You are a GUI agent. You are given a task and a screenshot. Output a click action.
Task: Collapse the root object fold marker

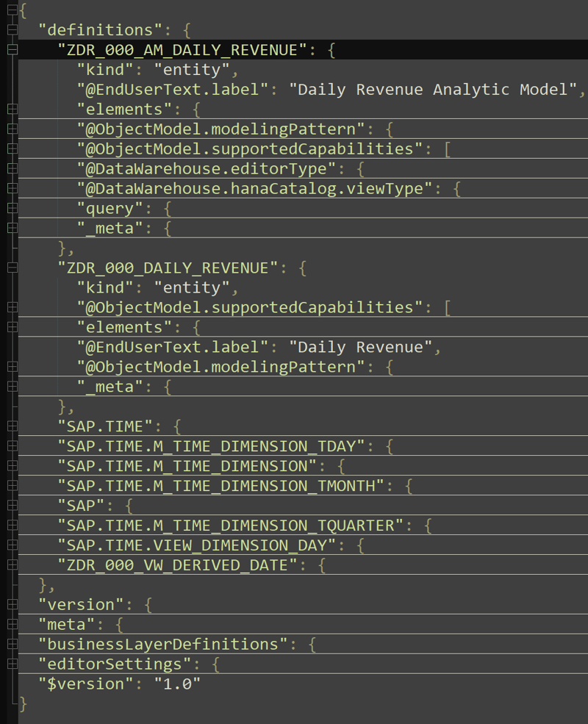(x=12, y=10)
